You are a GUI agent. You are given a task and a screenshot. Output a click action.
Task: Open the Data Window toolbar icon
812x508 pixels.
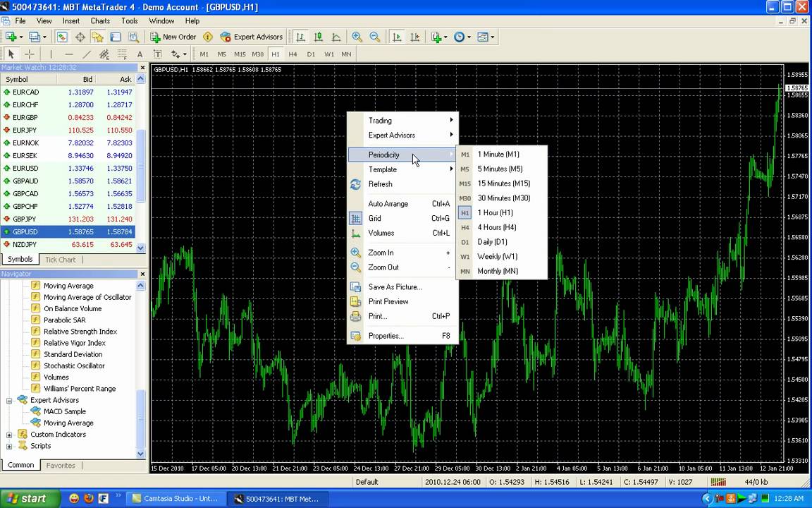pyautogui.click(x=80, y=37)
